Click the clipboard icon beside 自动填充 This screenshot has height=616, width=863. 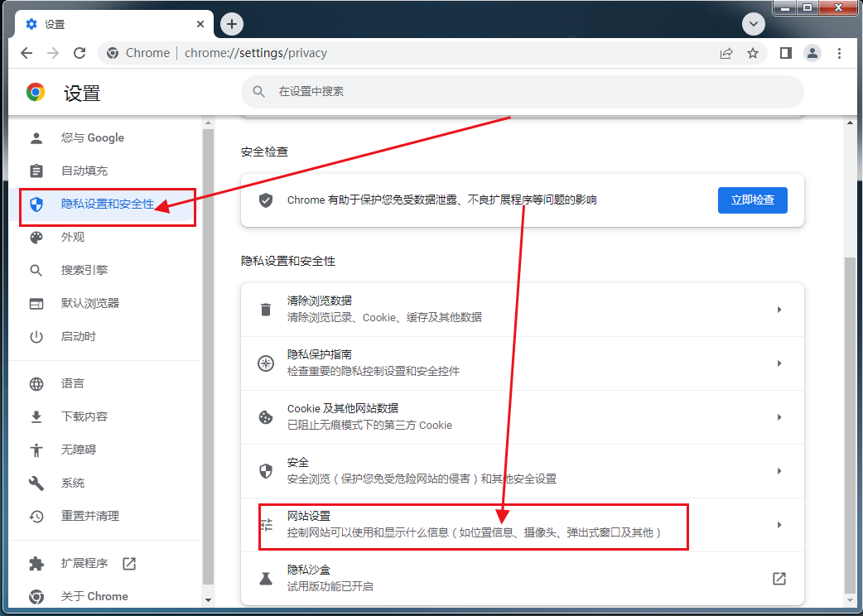point(36,171)
